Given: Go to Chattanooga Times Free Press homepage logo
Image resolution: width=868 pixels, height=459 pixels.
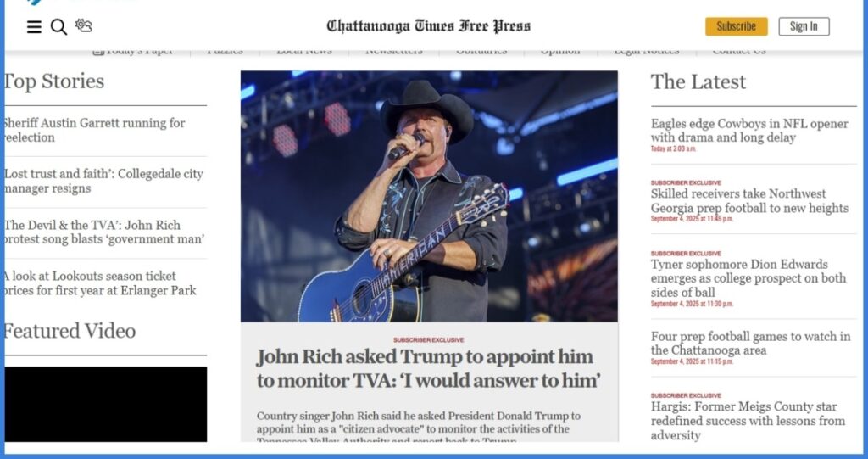Looking at the screenshot, I should (x=428, y=26).
